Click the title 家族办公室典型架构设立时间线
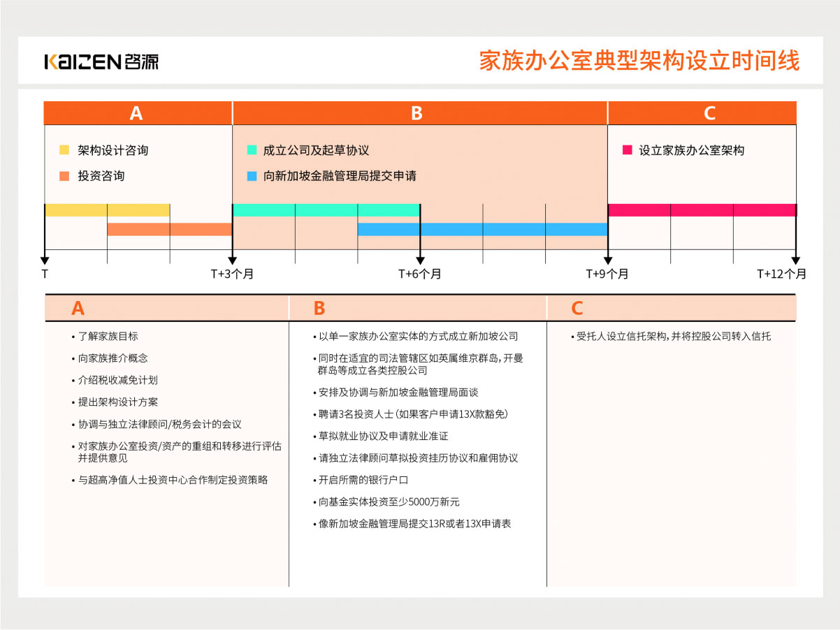This screenshot has height=630, width=840. tap(639, 61)
